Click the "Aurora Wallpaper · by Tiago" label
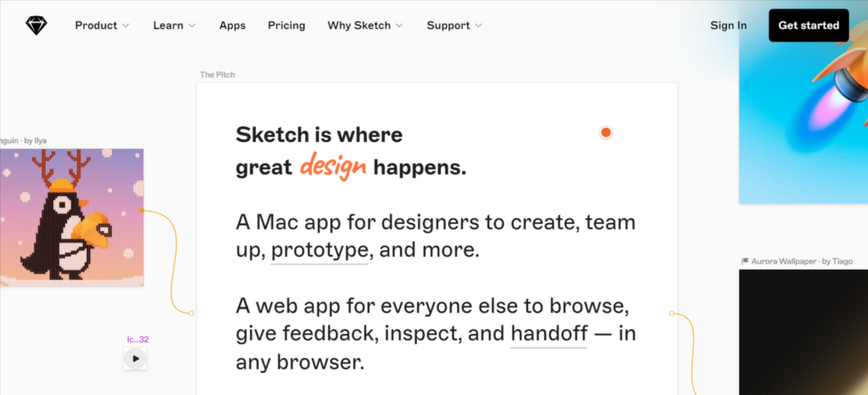This screenshot has height=395, width=868. (x=802, y=261)
